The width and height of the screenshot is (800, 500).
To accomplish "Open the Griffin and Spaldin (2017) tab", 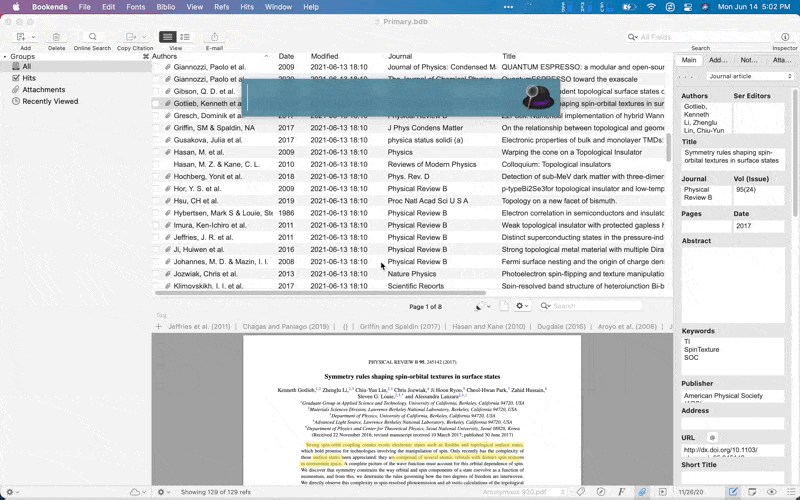I will (399, 327).
